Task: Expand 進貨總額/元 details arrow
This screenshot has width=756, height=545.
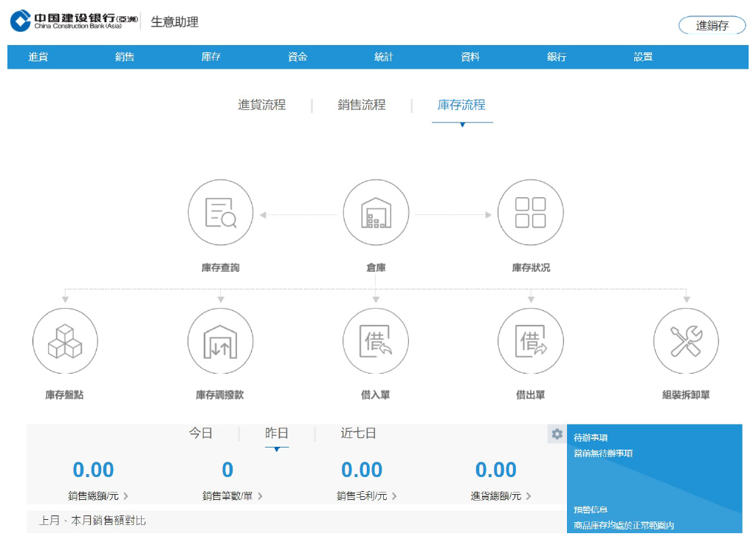Action: pyautogui.click(x=529, y=496)
